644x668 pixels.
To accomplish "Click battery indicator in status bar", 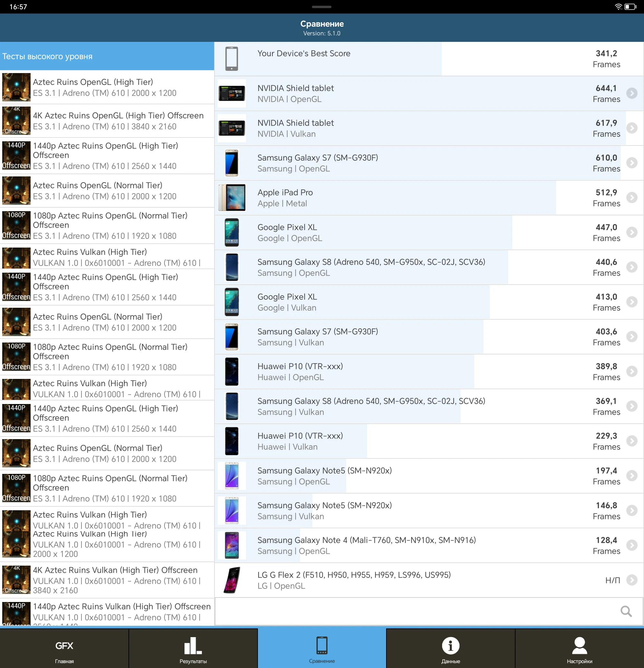I will (x=631, y=7).
